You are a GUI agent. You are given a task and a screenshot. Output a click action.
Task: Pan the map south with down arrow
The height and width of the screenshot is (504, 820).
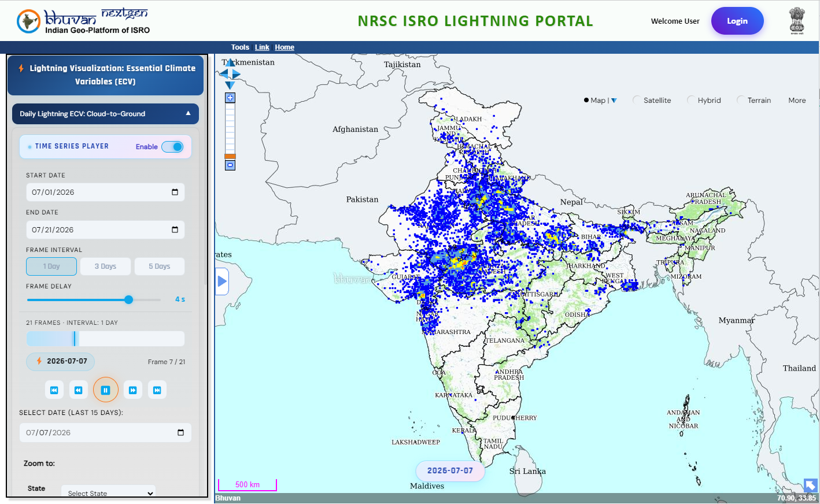point(230,85)
